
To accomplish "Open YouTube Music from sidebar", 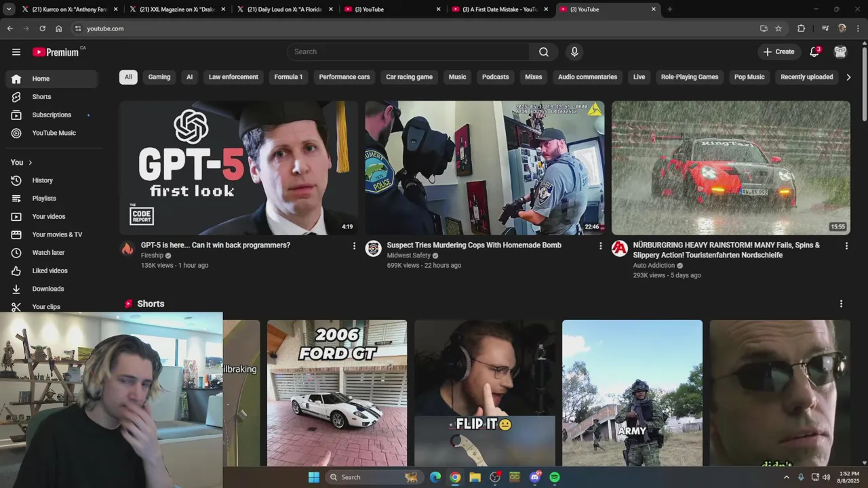I will coord(52,133).
